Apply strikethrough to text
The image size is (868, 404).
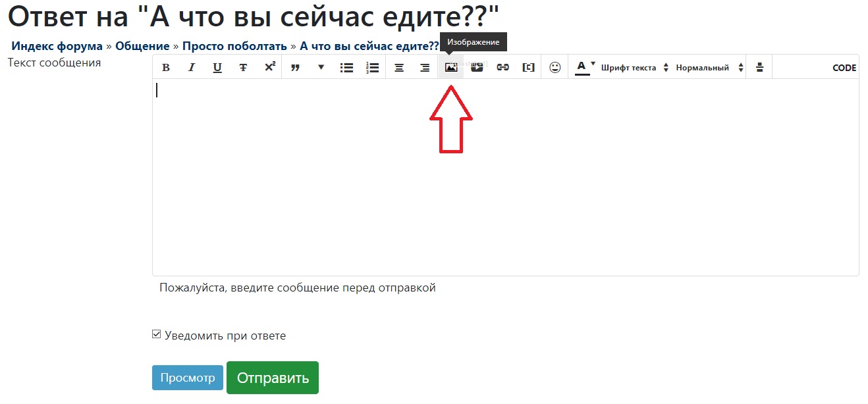243,68
